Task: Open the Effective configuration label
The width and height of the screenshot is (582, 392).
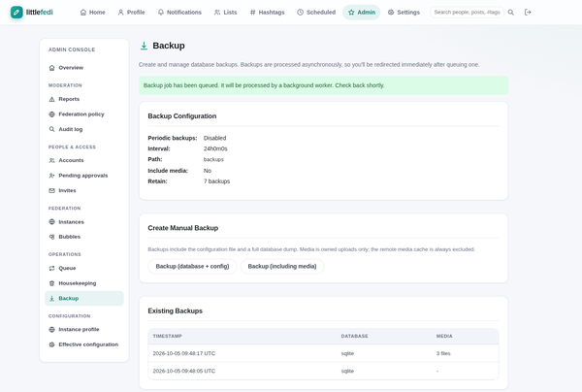Action: [x=88, y=344]
